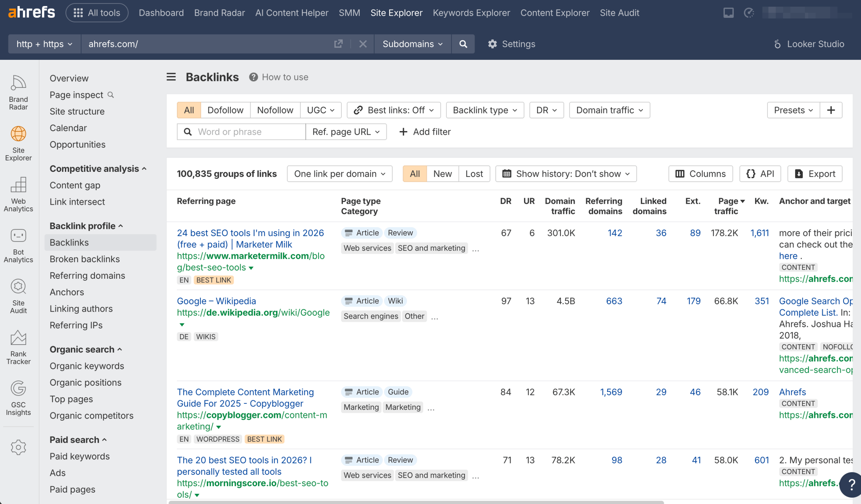The width and height of the screenshot is (861, 504).
Task: Add new preset with plus button
Action: pyautogui.click(x=831, y=110)
